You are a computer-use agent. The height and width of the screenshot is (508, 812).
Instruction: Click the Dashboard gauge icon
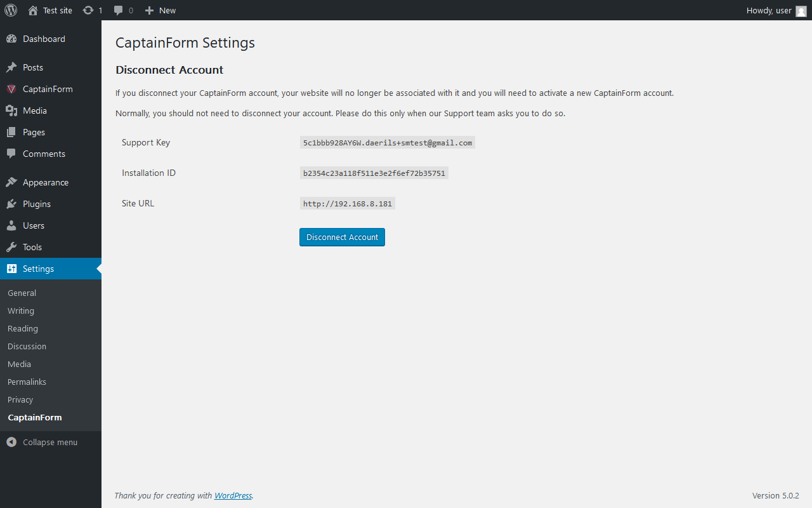click(11, 39)
